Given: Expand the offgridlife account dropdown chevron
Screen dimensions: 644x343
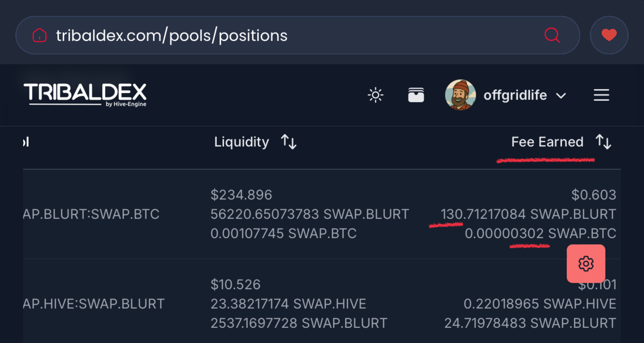Looking at the screenshot, I should (x=561, y=96).
